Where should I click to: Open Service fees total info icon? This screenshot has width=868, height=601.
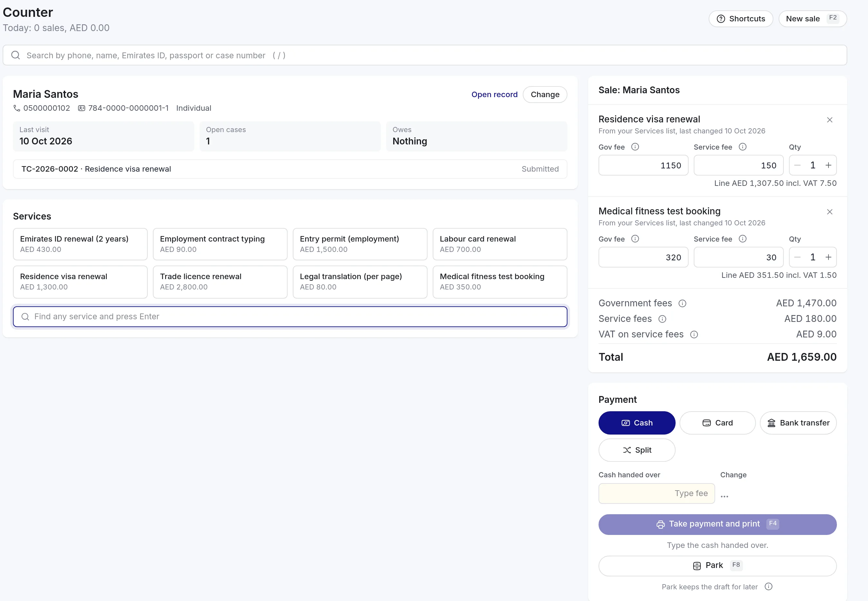[x=662, y=319]
